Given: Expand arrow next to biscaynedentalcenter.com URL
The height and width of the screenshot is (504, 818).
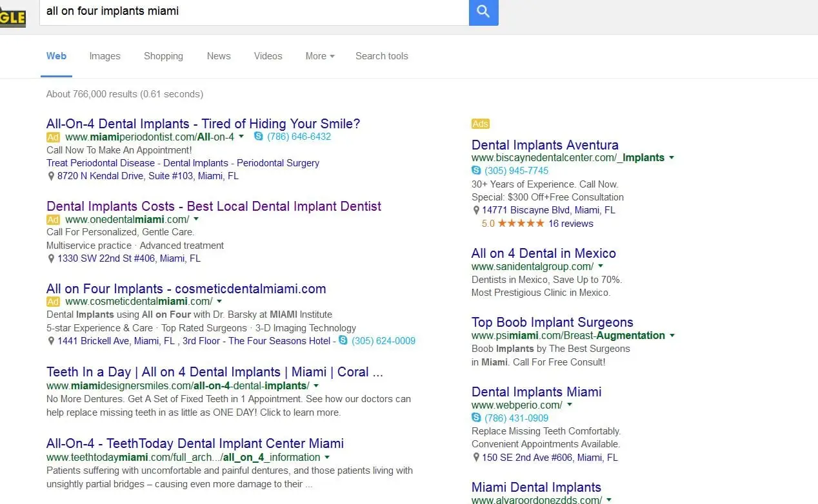Looking at the screenshot, I should tap(672, 157).
